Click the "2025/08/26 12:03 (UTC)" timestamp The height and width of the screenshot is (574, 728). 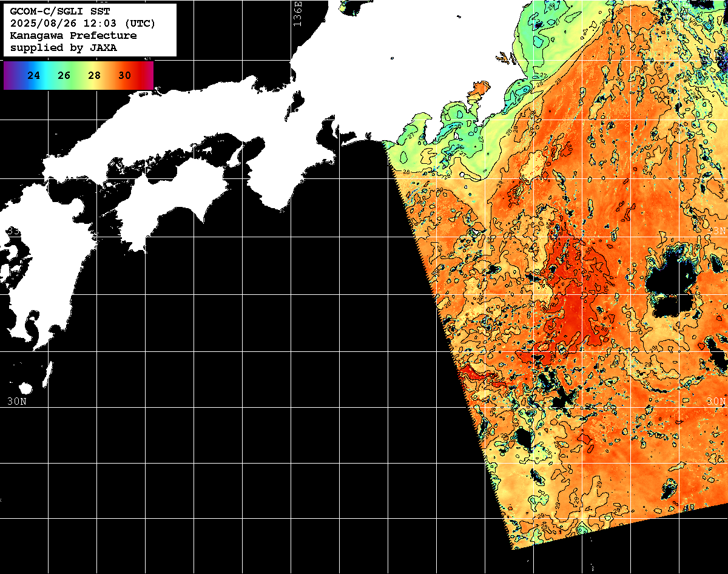pyautogui.click(x=83, y=24)
